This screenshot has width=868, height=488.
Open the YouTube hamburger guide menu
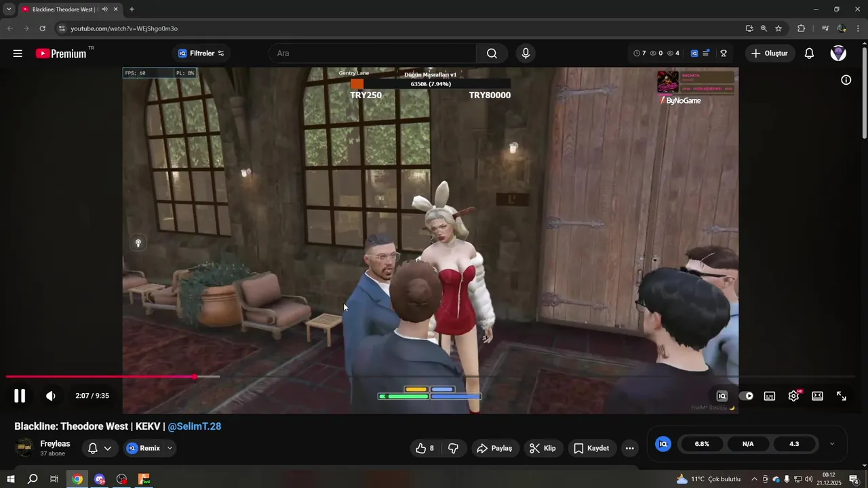tap(18, 54)
